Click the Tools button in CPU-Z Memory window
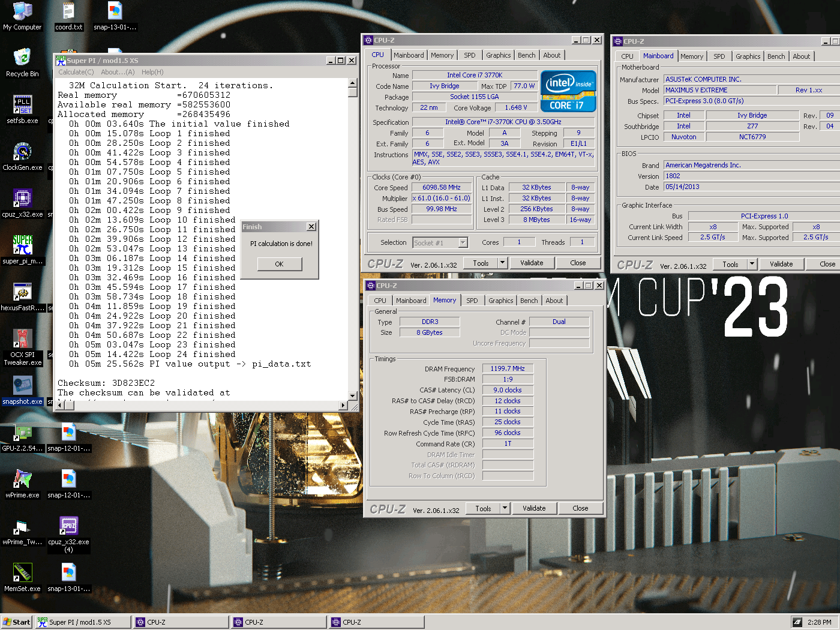 click(483, 508)
